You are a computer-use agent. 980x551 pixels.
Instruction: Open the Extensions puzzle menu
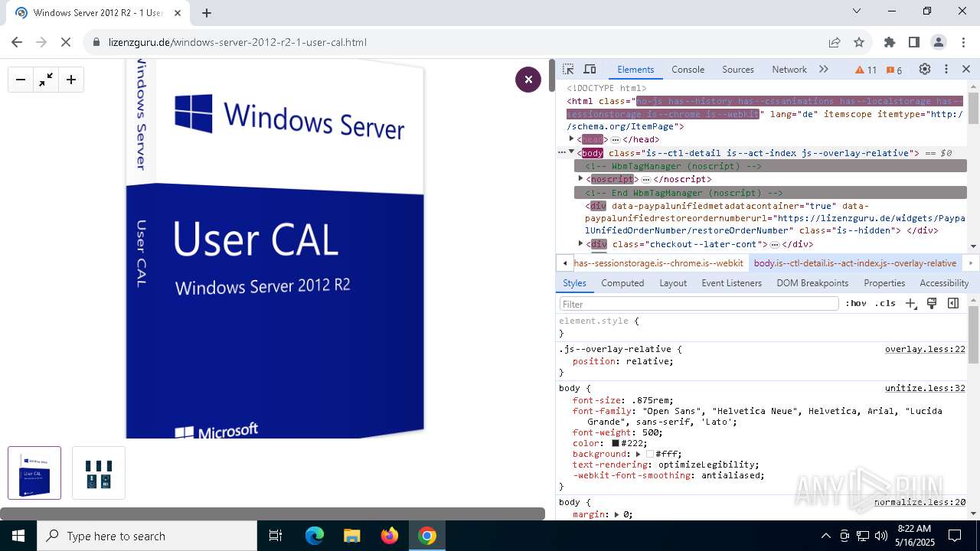click(x=890, y=42)
